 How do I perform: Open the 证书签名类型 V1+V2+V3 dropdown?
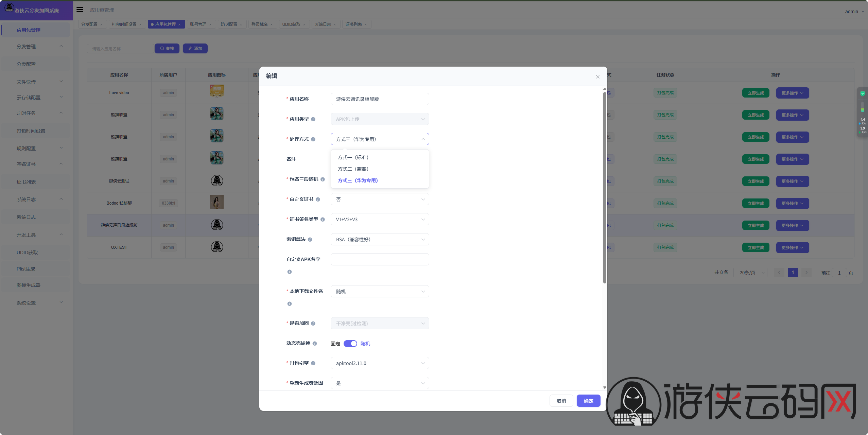click(x=380, y=220)
